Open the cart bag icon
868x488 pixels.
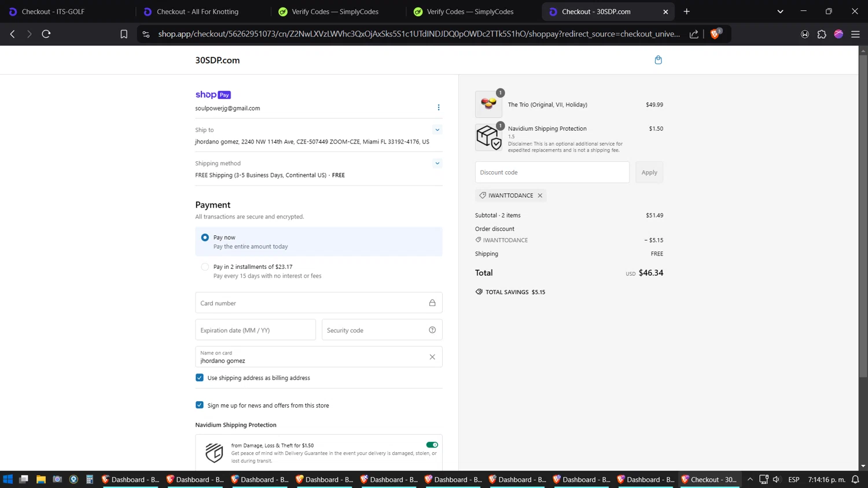point(658,60)
